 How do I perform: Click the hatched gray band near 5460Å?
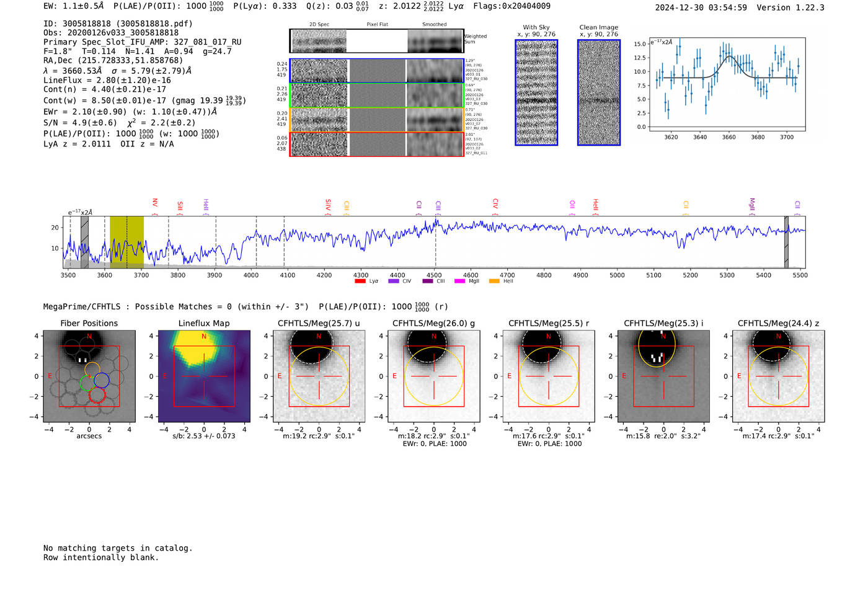tap(786, 242)
